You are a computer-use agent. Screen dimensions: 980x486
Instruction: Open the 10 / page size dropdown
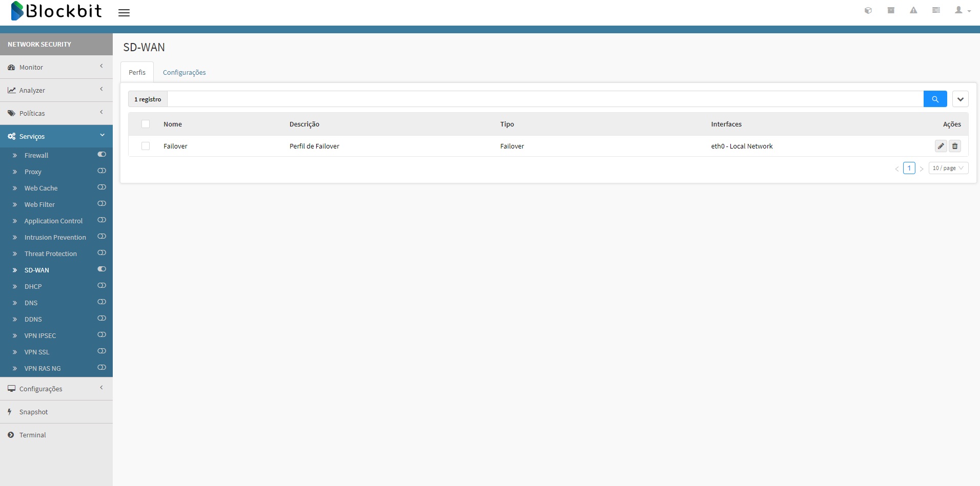948,168
